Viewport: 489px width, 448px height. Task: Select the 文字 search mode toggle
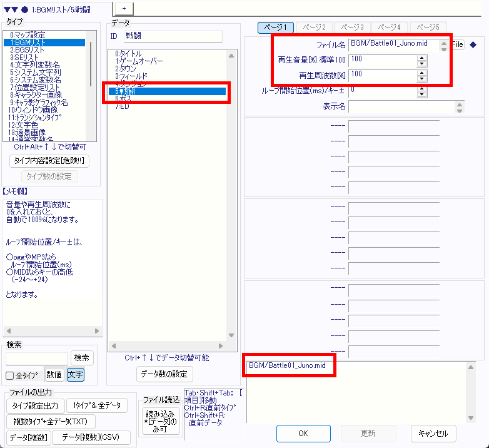(75, 375)
